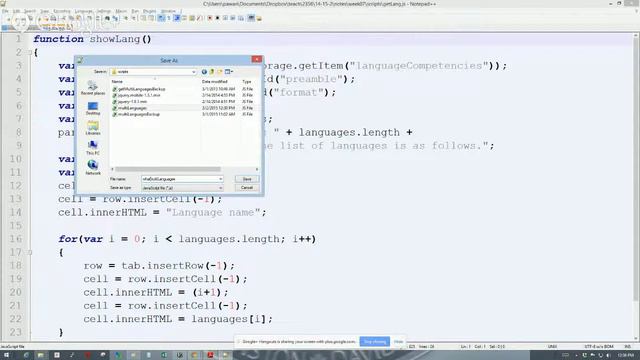Click the Replace toolbar icon in Notepad++
Viewport: 640px width, 360px height.
(115, 18)
